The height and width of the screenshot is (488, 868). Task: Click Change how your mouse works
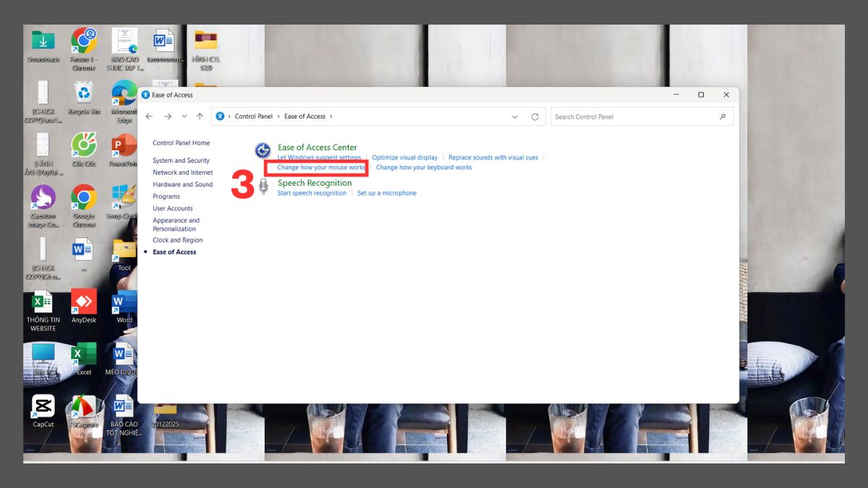322,167
